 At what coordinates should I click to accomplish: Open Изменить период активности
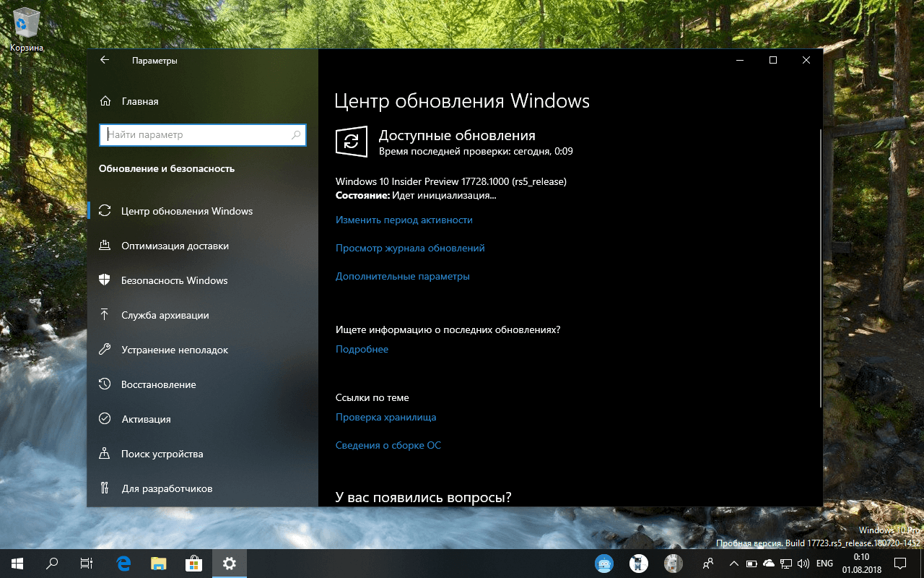click(x=404, y=220)
